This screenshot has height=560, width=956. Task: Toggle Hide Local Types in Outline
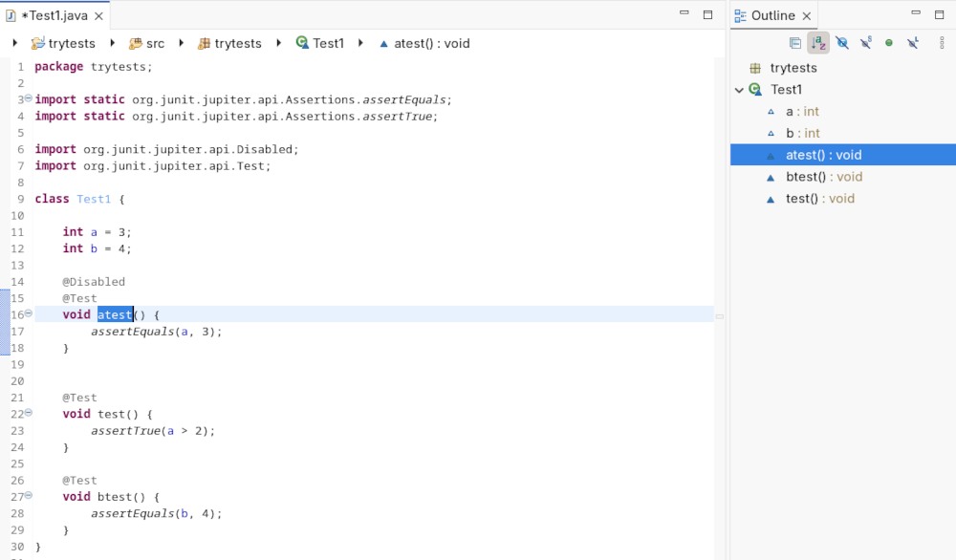(x=913, y=43)
